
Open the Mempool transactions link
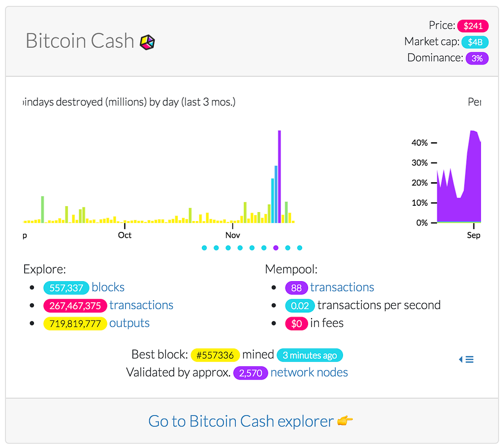click(342, 288)
